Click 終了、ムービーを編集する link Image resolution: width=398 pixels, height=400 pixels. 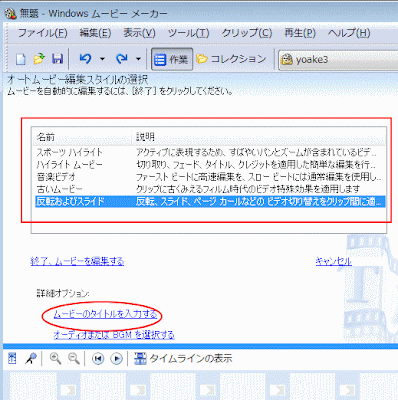click(x=77, y=261)
